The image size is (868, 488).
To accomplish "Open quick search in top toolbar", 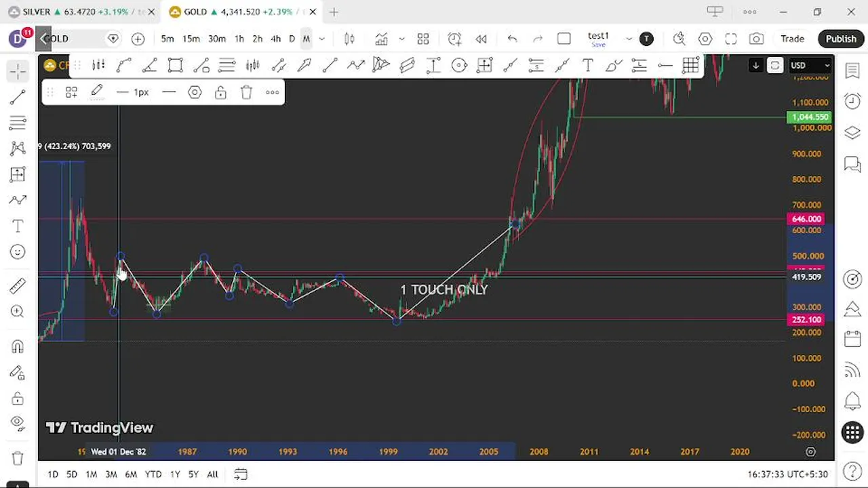I will [679, 39].
